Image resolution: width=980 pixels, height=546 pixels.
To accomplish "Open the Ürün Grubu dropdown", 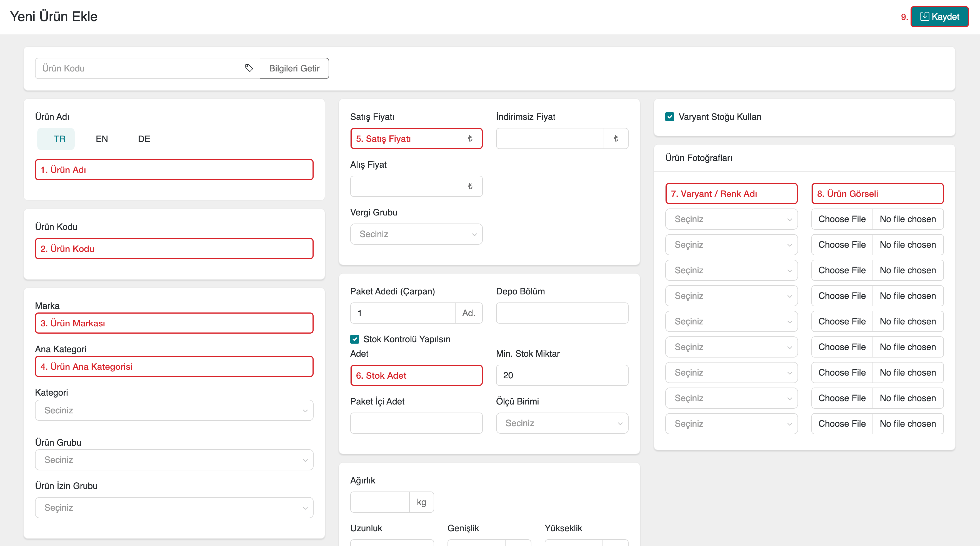I will 174,460.
